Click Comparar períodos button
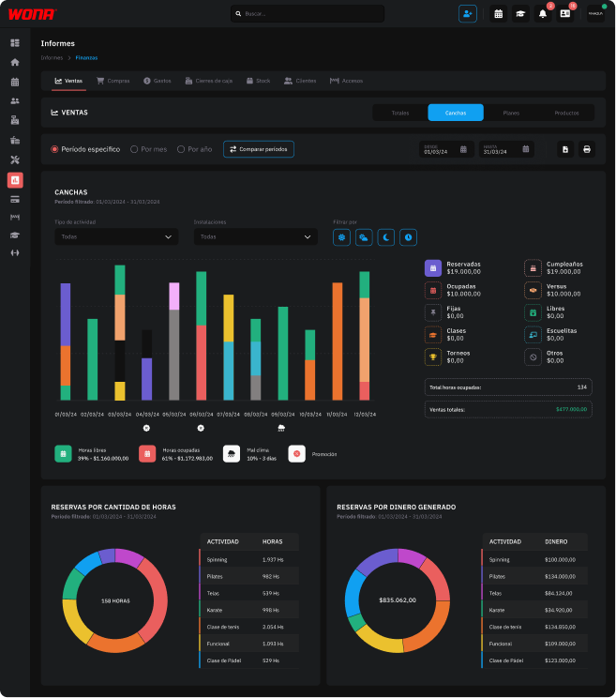The height and width of the screenshot is (698, 616). (259, 149)
